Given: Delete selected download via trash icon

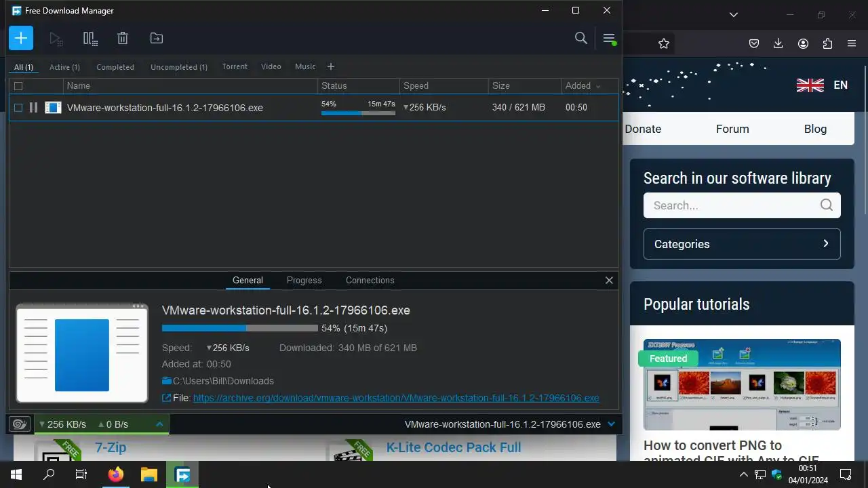Looking at the screenshot, I should [x=123, y=39].
